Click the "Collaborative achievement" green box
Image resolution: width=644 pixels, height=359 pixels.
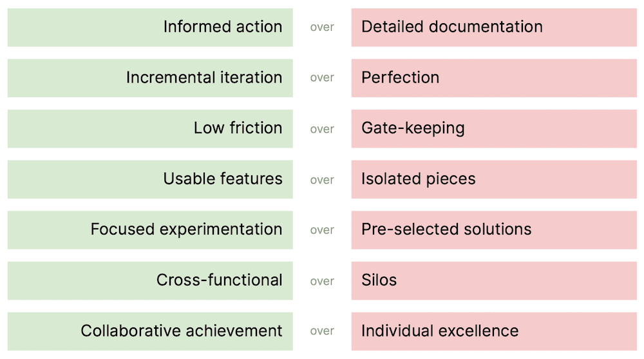[x=150, y=331]
